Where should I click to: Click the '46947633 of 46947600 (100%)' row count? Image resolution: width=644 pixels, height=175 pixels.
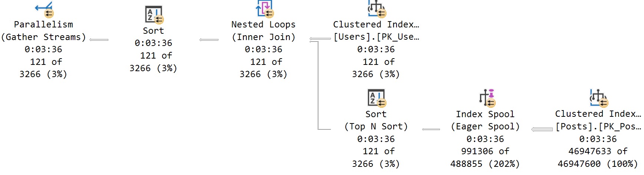coord(598,158)
